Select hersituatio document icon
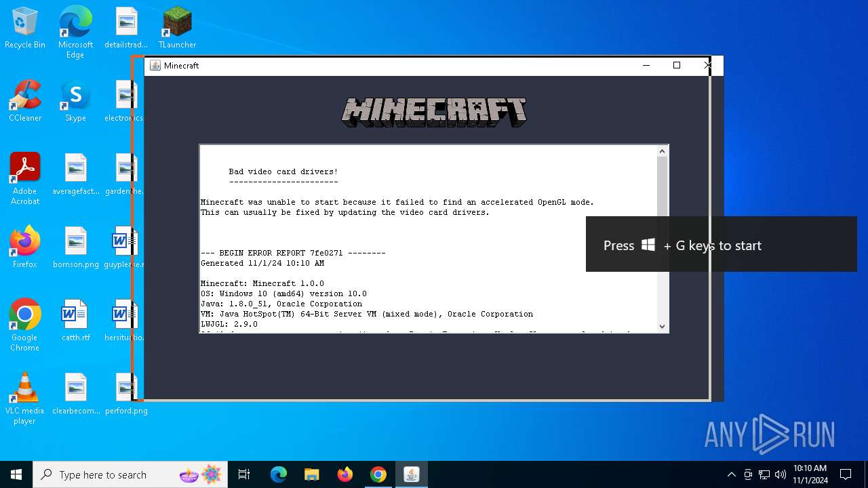This screenshot has height=488, width=868. pyautogui.click(x=124, y=321)
